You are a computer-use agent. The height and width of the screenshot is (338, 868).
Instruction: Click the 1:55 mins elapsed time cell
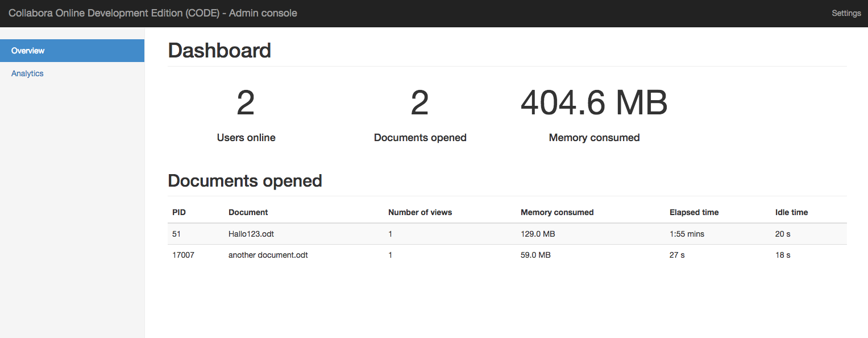click(x=687, y=234)
